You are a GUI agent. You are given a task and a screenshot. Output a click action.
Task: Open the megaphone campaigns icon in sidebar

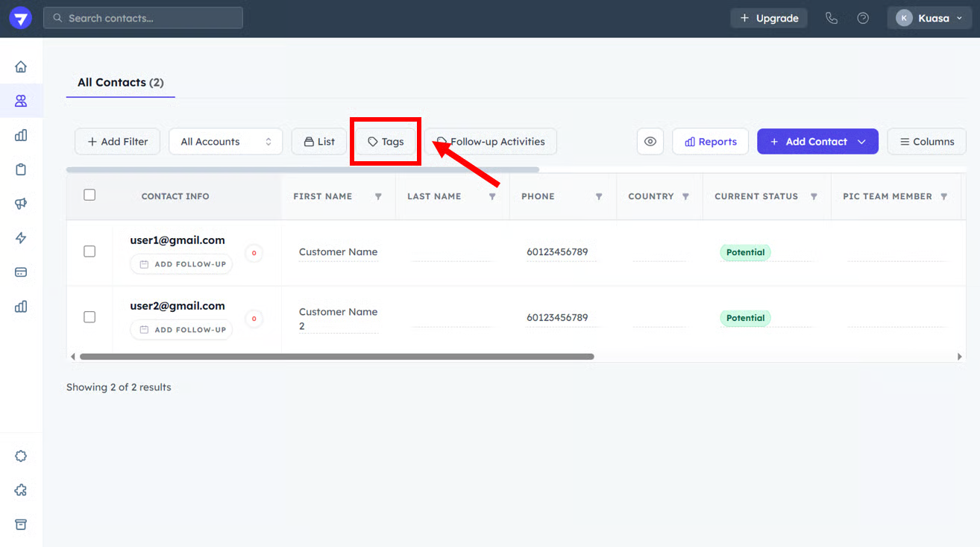tap(21, 204)
